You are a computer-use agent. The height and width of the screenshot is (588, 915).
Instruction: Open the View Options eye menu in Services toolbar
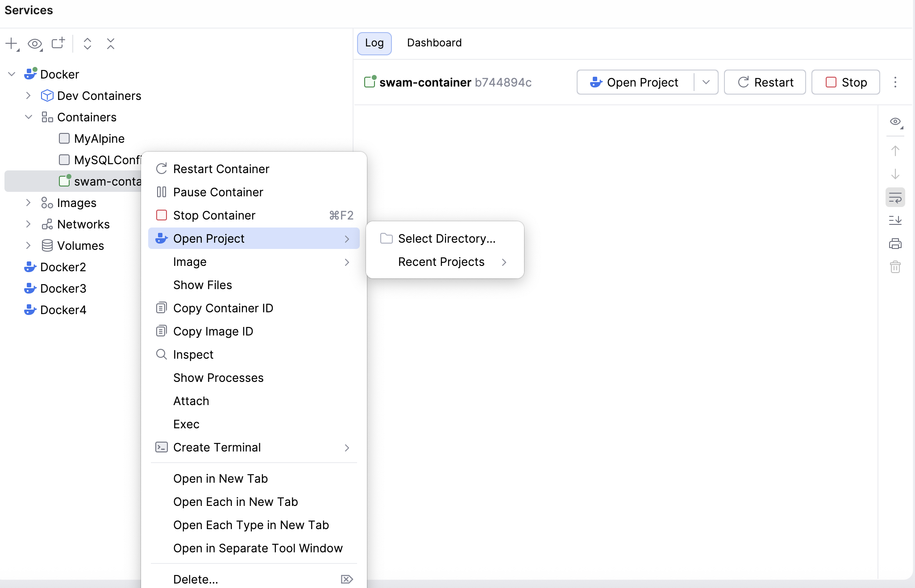click(x=35, y=44)
